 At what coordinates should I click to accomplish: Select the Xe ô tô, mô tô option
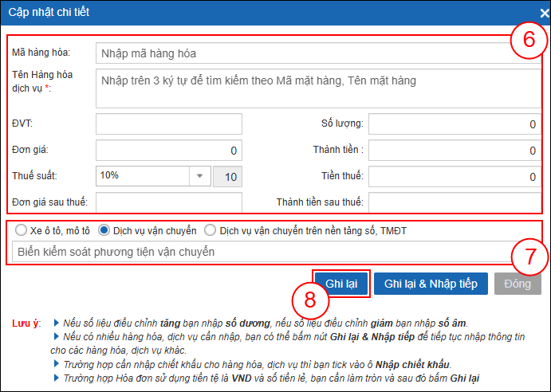pyautogui.click(x=21, y=230)
